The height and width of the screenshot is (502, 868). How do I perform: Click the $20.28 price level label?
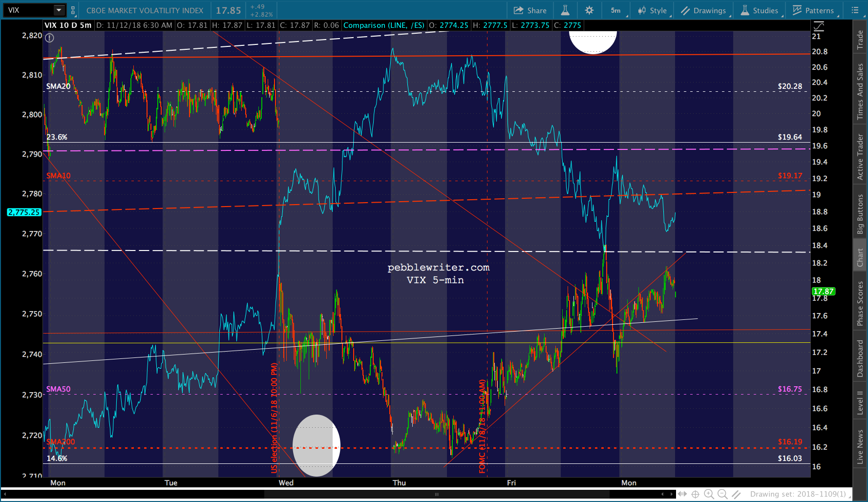pos(790,86)
